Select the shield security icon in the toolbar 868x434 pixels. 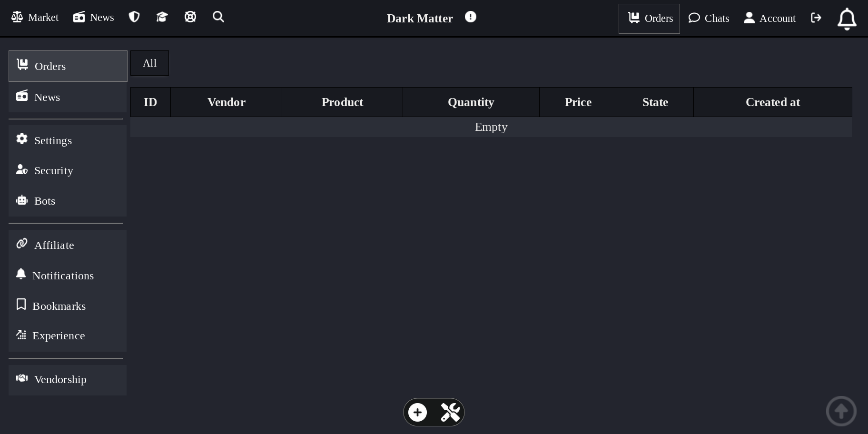tap(134, 17)
